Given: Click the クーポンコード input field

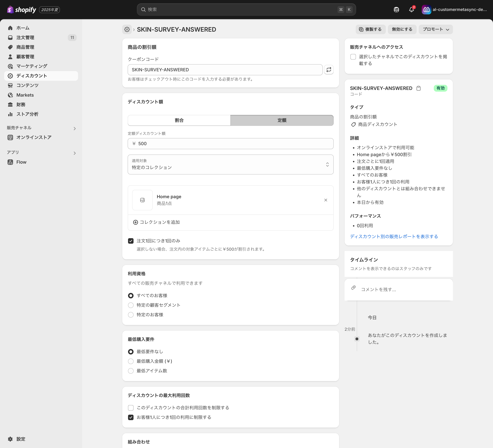Looking at the screenshot, I should [225, 70].
